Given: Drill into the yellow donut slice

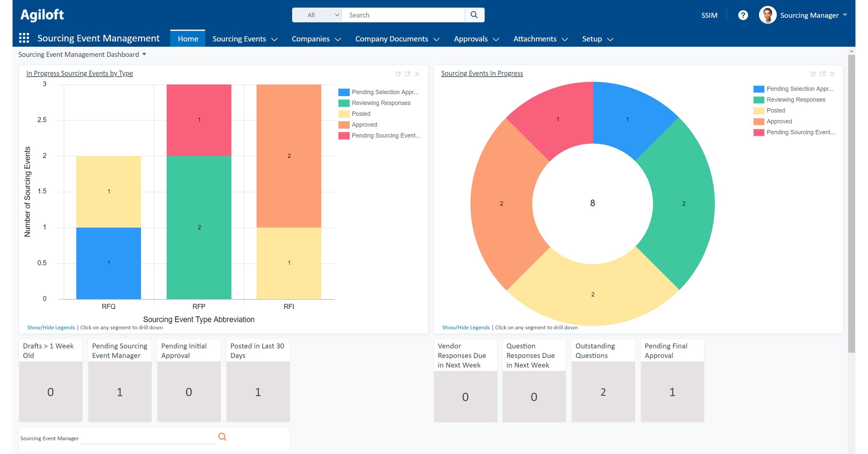Looking at the screenshot, I should click(592, 294).
